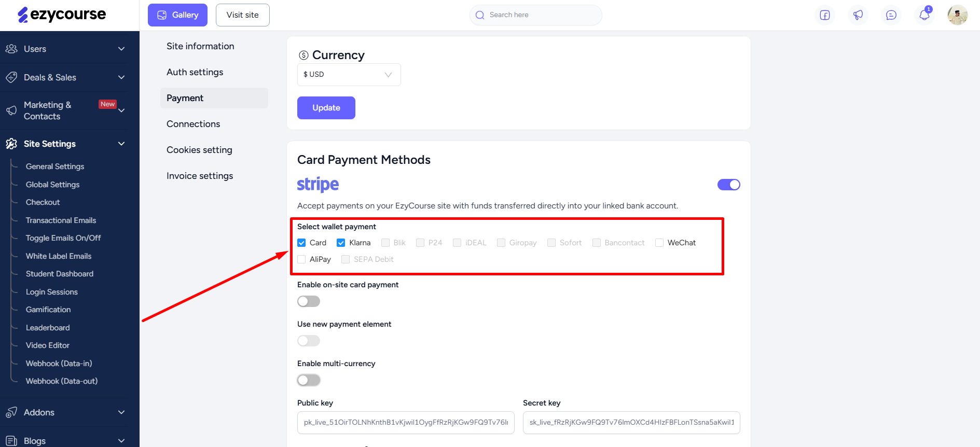Screen dimensions: 980x447
Task: Click the Users sidebar icon
Action: 11,49
